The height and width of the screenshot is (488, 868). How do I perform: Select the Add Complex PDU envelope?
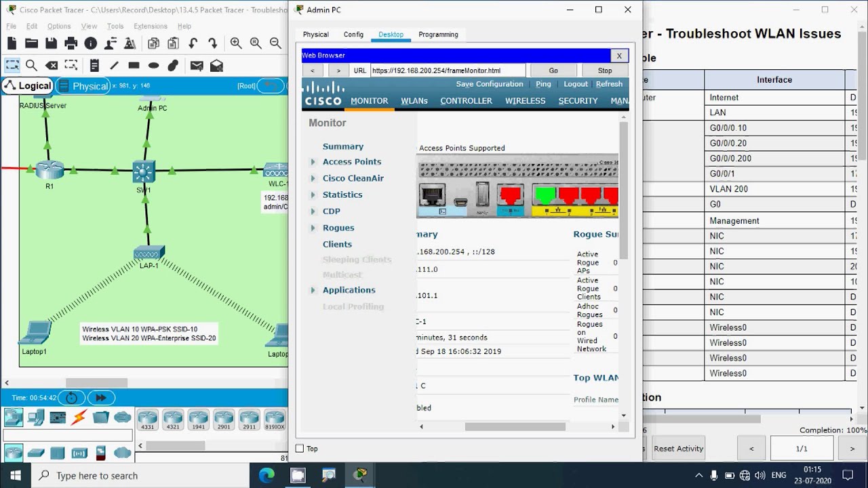(216, 65)
